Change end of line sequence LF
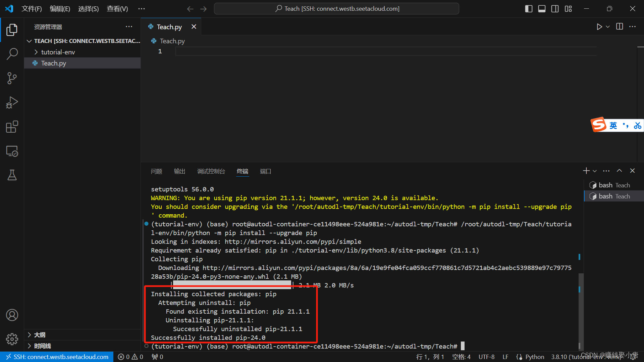 pyautogui.click(x=505, y=357)
